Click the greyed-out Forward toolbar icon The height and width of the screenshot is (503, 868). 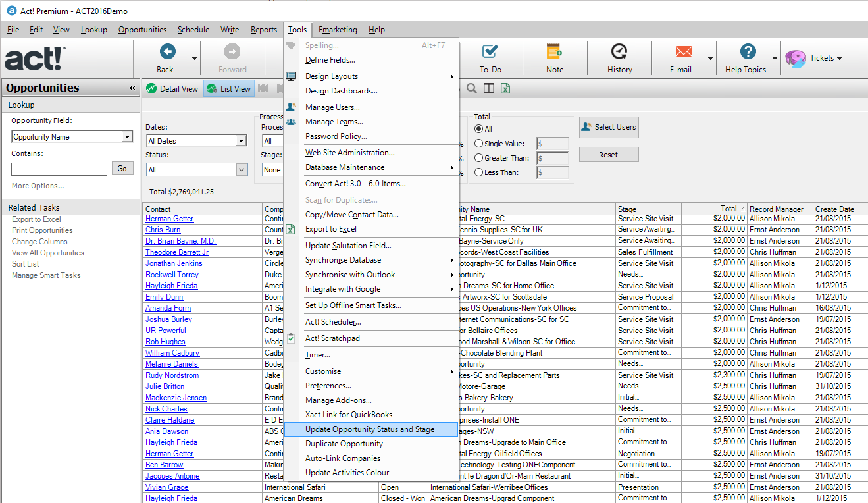[232, 51]
